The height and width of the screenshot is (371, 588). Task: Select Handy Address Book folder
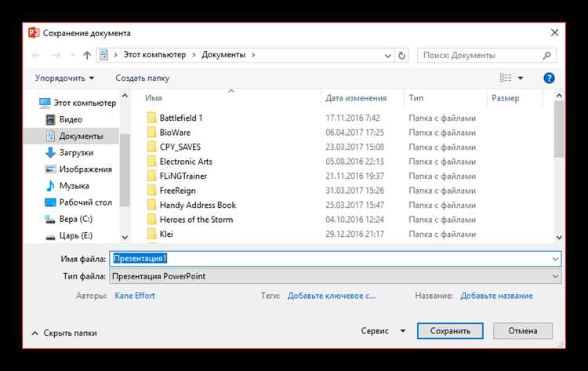(x=198, y=206)
